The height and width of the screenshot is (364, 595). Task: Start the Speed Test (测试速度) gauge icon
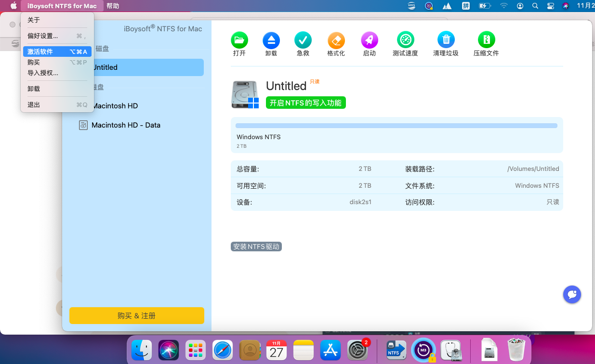click(x=406, y=39)
